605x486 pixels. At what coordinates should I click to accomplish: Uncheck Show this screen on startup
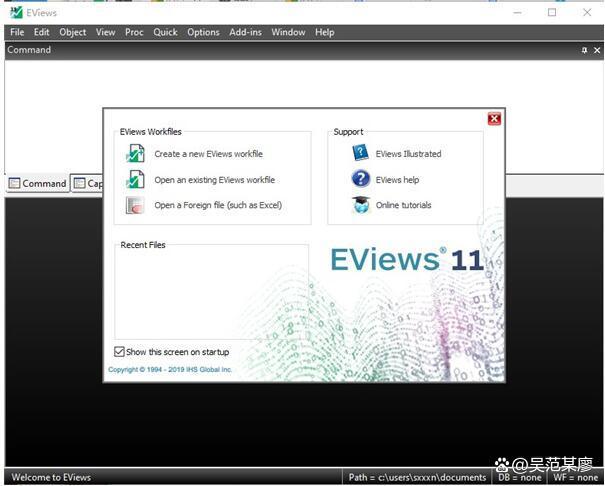pyautogui.click(x=120, y=352)
